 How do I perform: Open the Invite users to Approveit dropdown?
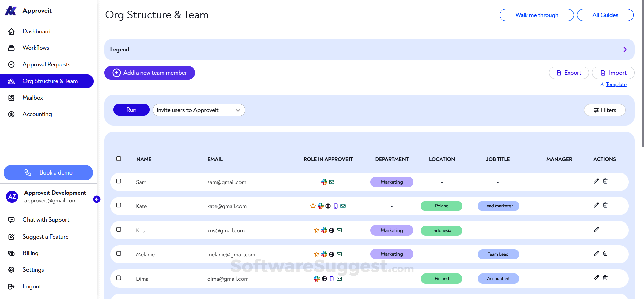[199, 110]
